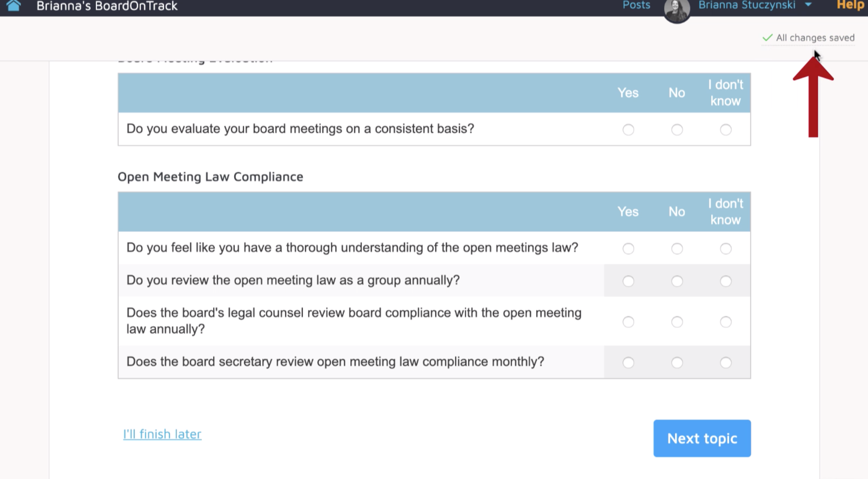Click Brianna Stuczynski's profile avatar
Image resolution: width=868 pixels, height=479 pixels.
677,10
